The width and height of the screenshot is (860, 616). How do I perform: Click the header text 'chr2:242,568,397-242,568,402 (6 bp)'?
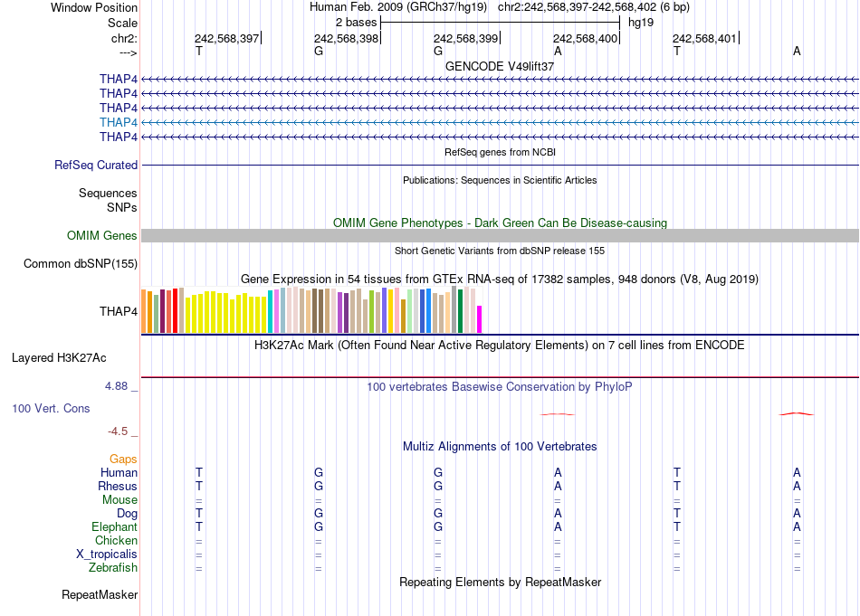(x=594, y=7)
